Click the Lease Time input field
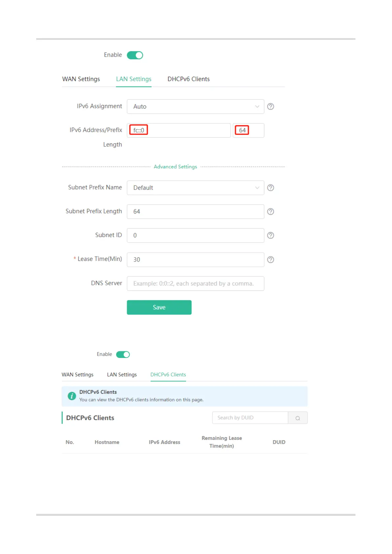392x554 pixels. pos(195,260)
